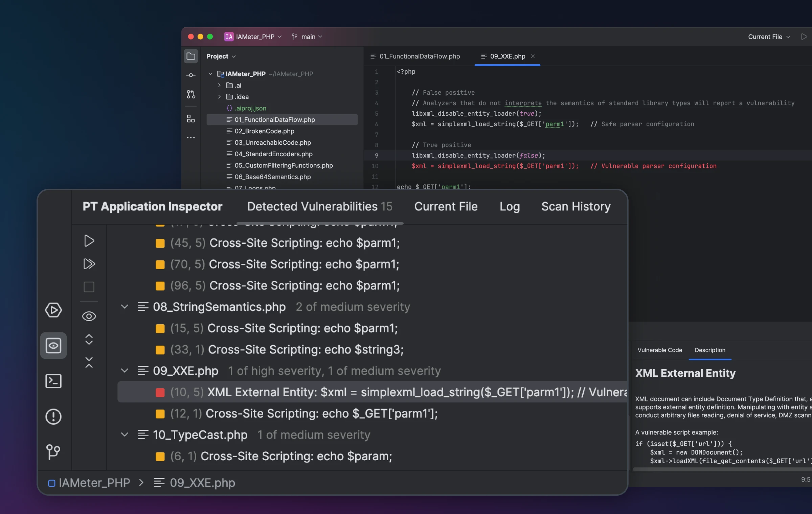Open the Pull Requests sidebar icon
The height and width of the screenshot is (514, 812).
click(x=191, y=95)
